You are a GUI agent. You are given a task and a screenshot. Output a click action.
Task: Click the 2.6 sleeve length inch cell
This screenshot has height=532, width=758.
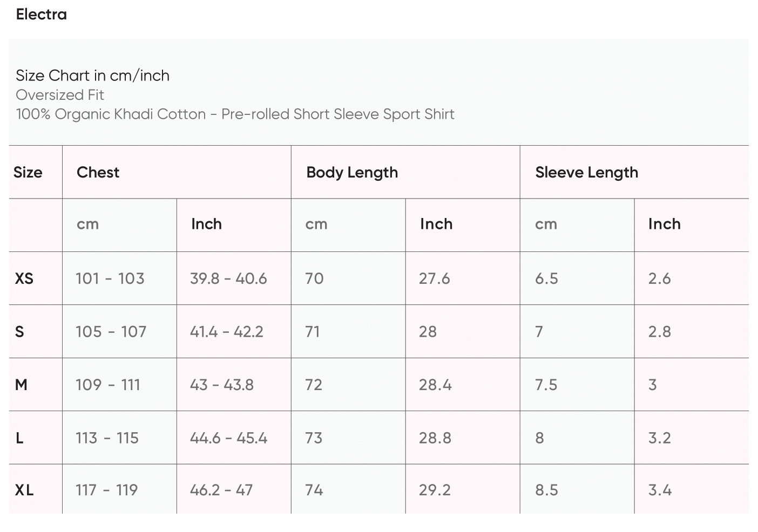(x=659, y=278)
